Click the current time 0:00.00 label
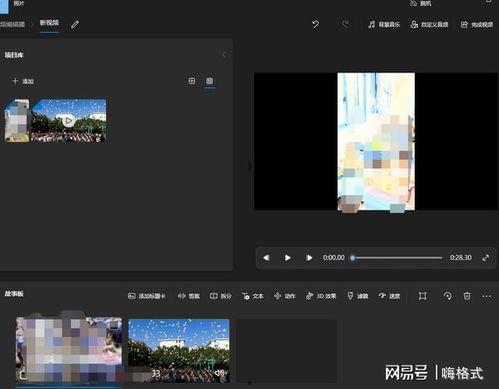 (x=334, y=258)
